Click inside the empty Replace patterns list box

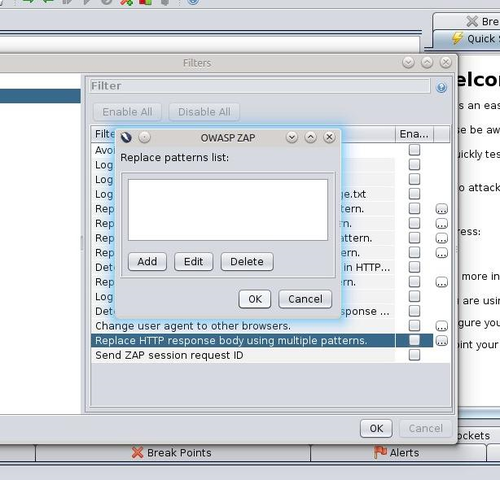(x=228, y=210)
